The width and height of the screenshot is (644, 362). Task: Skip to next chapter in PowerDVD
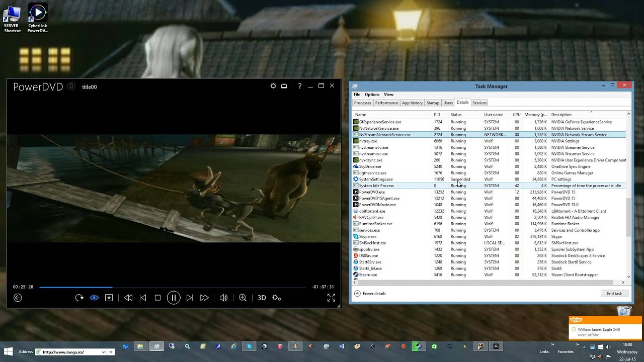click(x=190, y=298)
